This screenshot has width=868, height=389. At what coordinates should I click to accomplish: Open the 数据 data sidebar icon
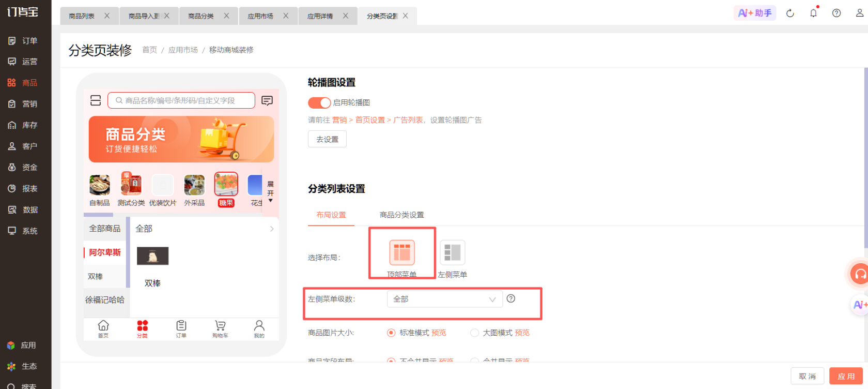(12, 210)
